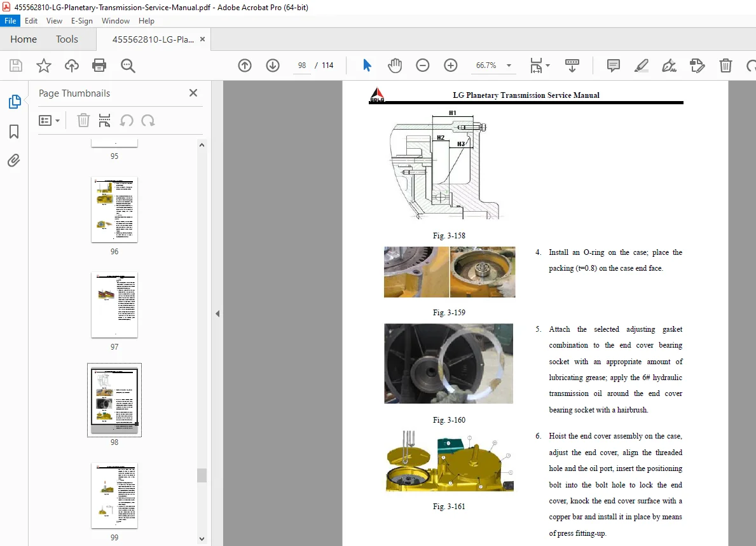Open the Find text search tool

coord(128,65)
